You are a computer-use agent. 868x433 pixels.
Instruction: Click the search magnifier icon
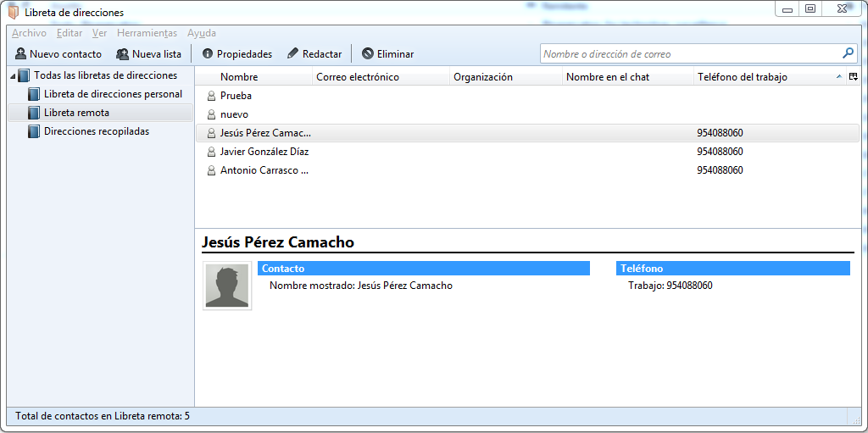[848, 53]
